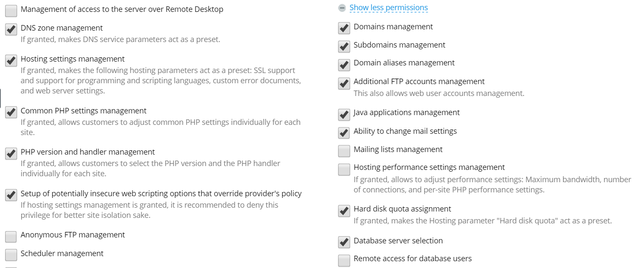Enable Mailing lists management
This screenshot has width=644, height=268.
[x=344, y=151]
